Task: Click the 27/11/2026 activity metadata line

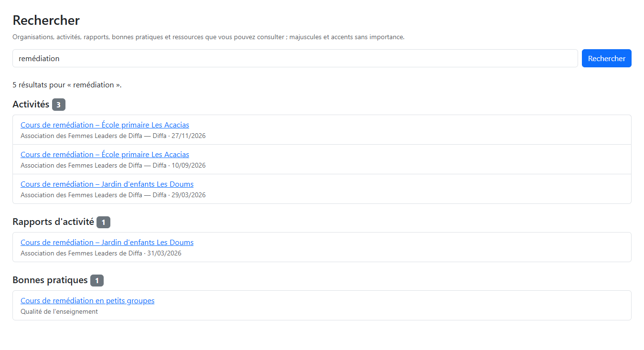Action: [x=113, y=136]
